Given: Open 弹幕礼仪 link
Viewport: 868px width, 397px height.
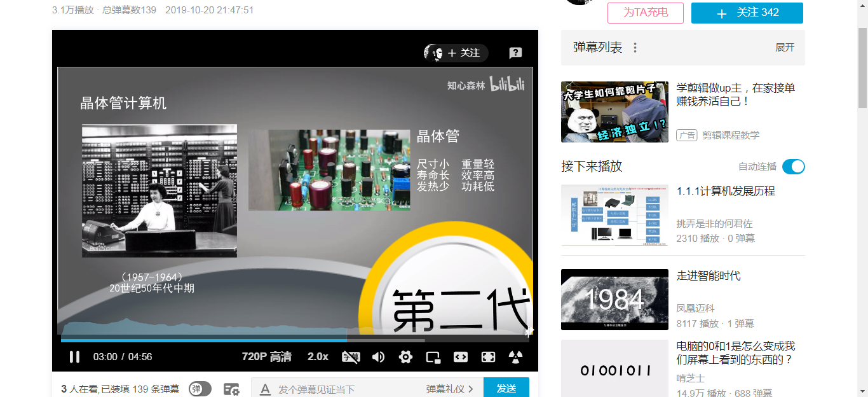Looking at the screenshot, I should [x=449, y=389].
